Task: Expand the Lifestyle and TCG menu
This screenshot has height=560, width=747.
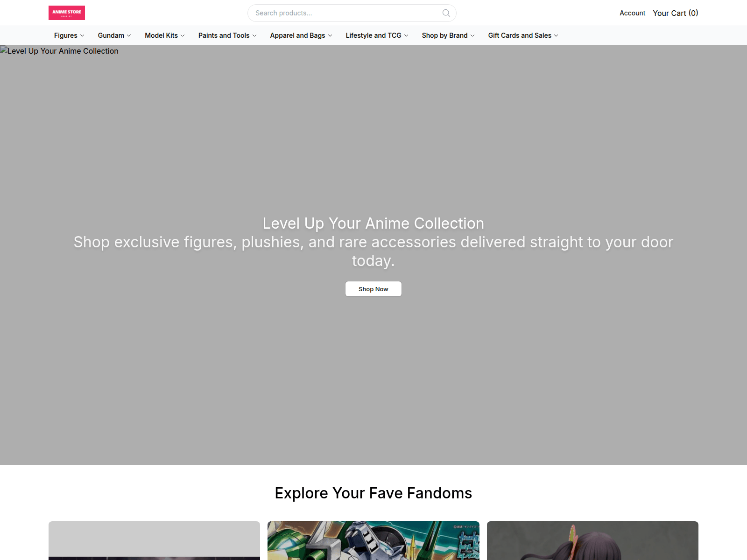Action: point(377,35)
